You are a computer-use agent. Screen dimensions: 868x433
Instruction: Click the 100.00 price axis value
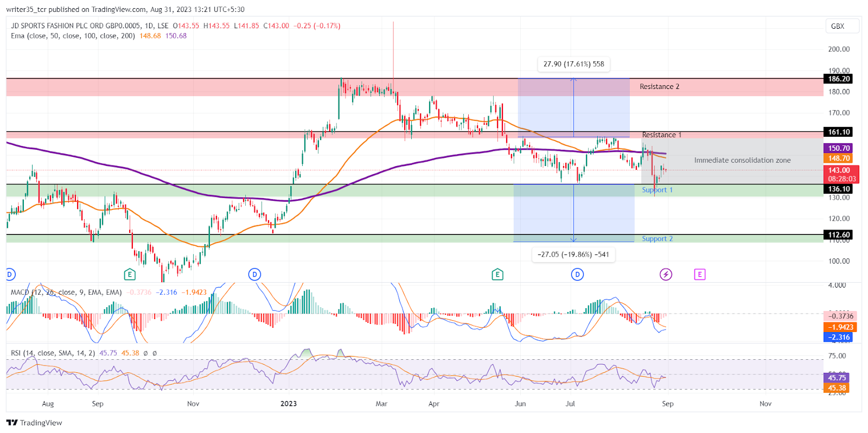839,261
